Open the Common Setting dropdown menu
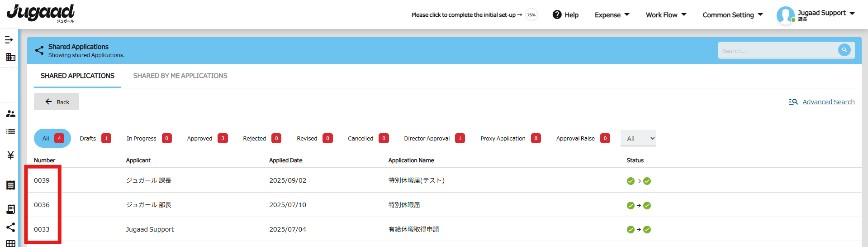Image resolution: width=868 pixels, height=247 pixels. (733, 15)
